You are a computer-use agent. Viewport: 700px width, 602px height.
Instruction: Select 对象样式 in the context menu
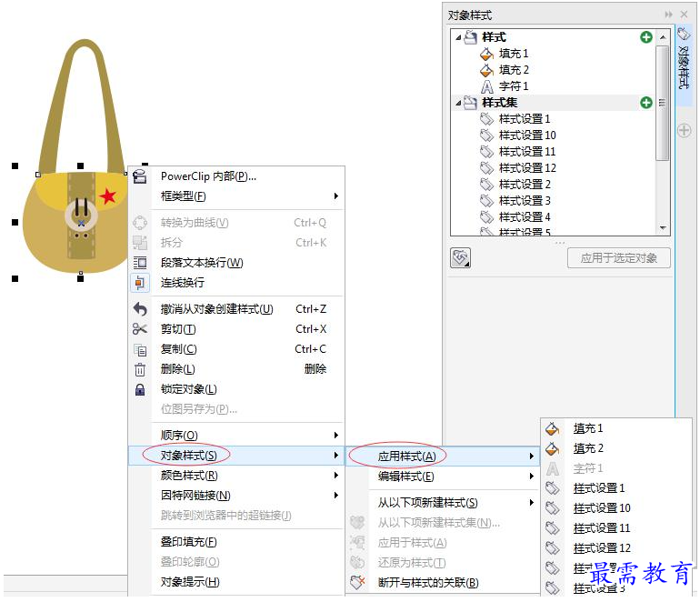236,455
